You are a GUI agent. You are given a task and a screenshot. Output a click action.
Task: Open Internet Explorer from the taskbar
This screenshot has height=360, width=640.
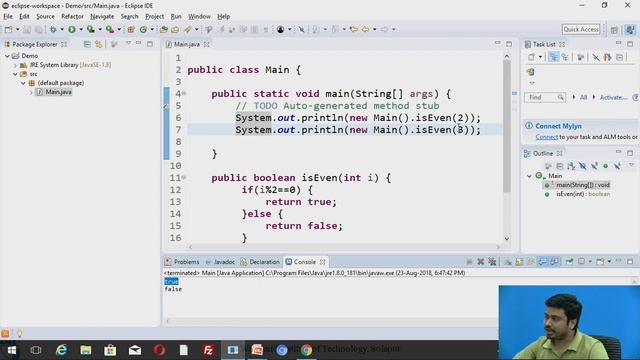[x=62, y=350]
